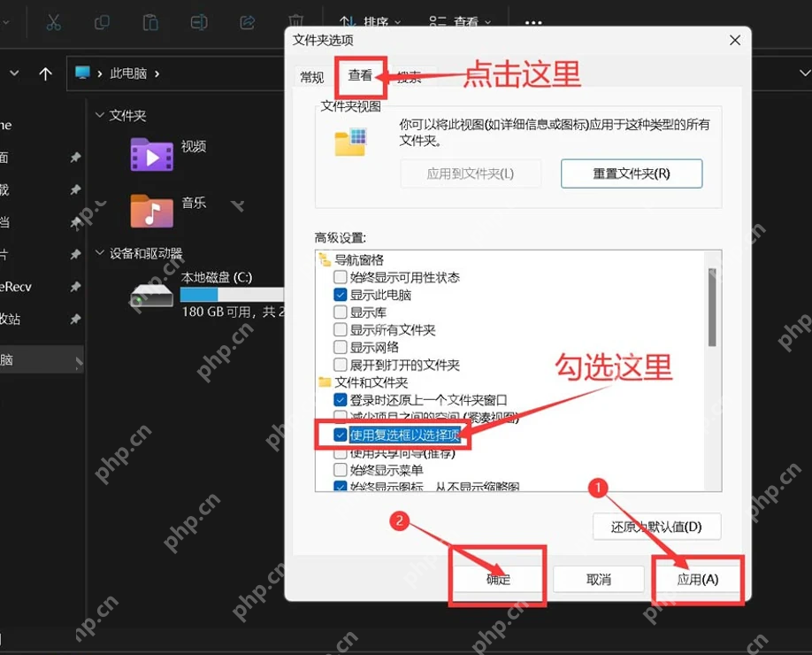
Task: Click the 导航窗格 folder icon in settings list
Action: 325,259
